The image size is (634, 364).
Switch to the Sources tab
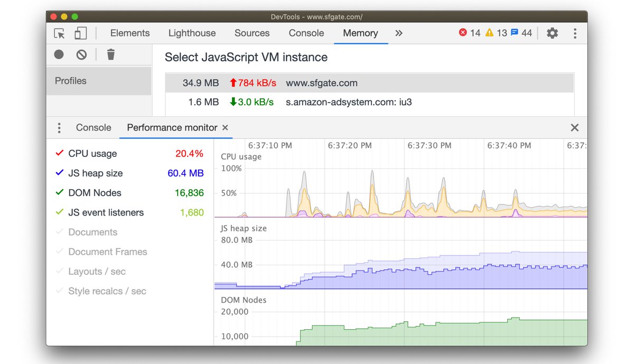tap(252, 33)
